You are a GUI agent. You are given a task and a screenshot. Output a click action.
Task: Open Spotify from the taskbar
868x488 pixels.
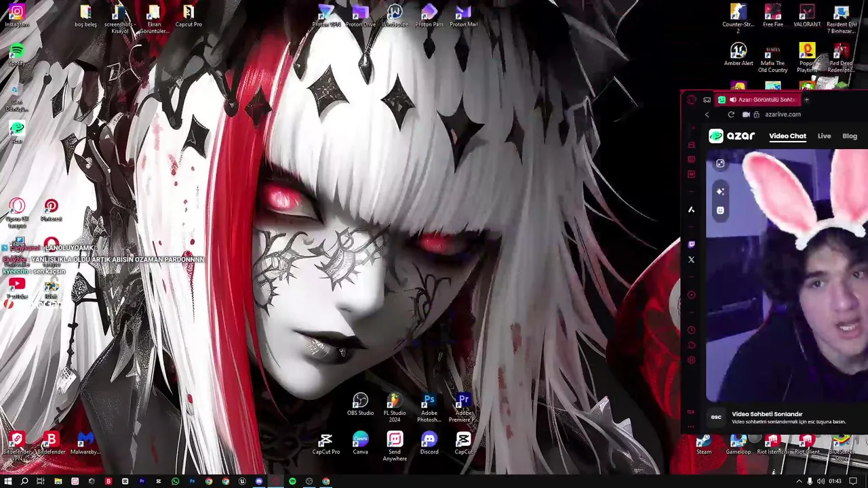[x=292, y=481]
